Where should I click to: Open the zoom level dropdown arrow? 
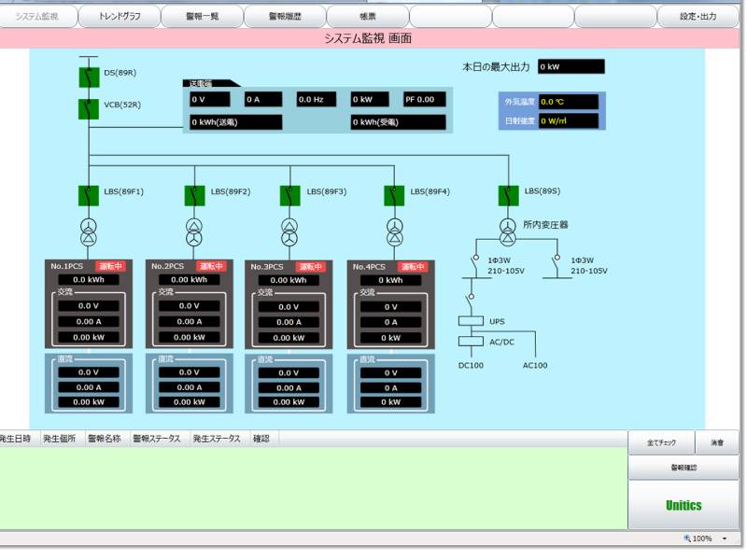[x=724, y=539]
